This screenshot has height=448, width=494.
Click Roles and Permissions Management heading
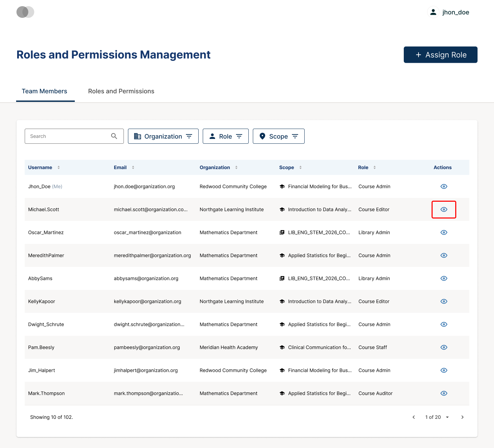114,55
